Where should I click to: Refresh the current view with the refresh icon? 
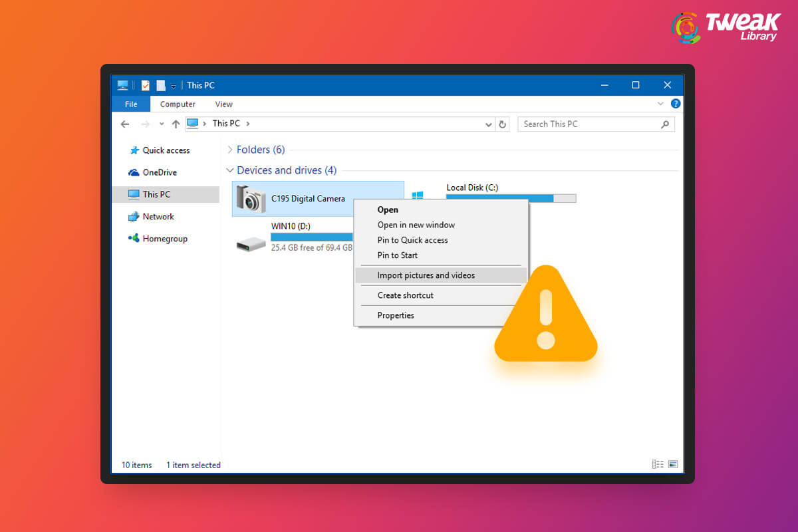click(x=503, y=124)
